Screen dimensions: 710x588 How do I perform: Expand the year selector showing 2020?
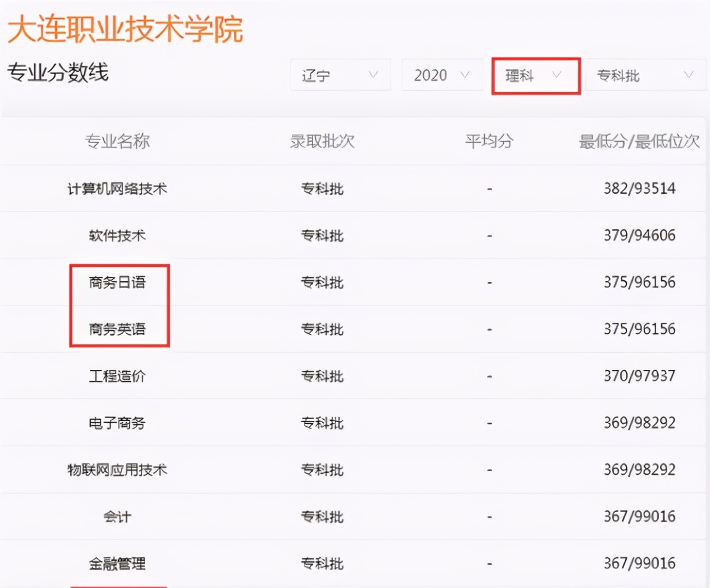coord(442,75)
